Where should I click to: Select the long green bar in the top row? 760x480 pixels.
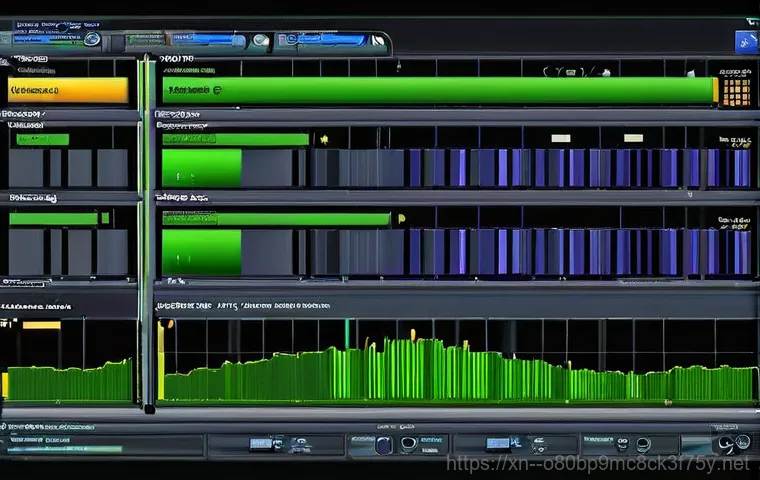click(438, 91)
